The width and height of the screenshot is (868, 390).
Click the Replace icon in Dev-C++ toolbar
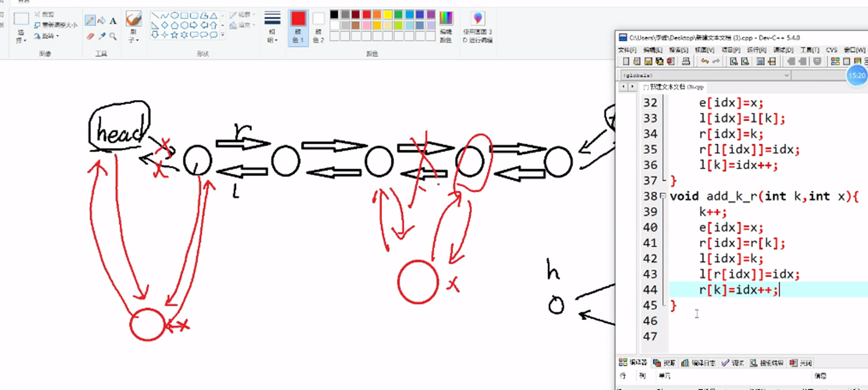click(x=745, y=62)
